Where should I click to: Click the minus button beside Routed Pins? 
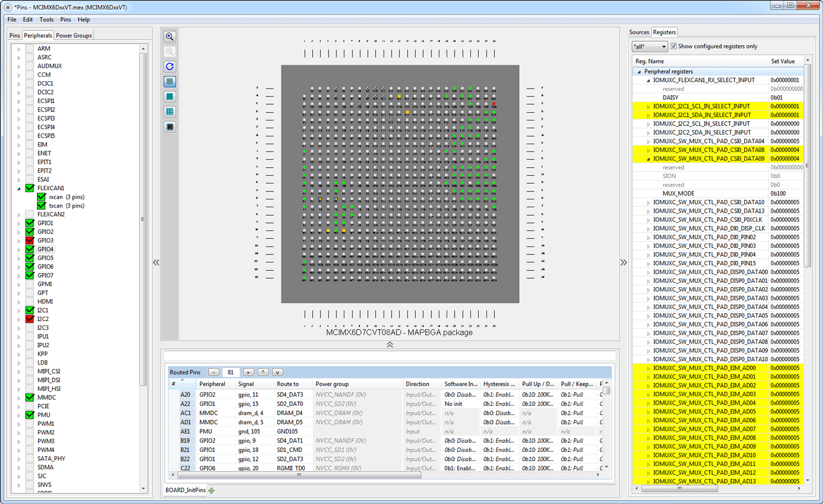[214, 373]
